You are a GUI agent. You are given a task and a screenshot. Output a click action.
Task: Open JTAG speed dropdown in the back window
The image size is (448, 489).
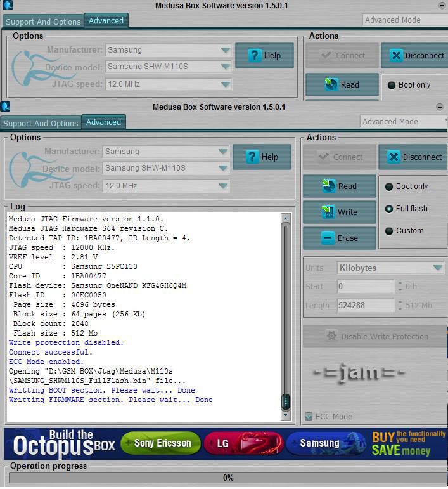169,84
